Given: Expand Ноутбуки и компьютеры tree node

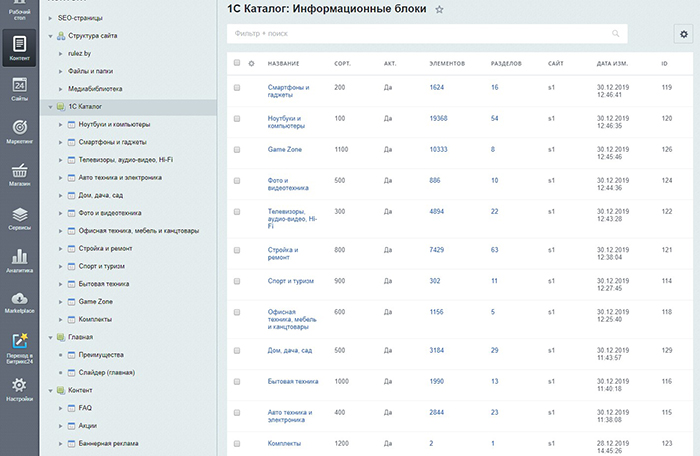Looking at the screenshot, I should 60,125.
